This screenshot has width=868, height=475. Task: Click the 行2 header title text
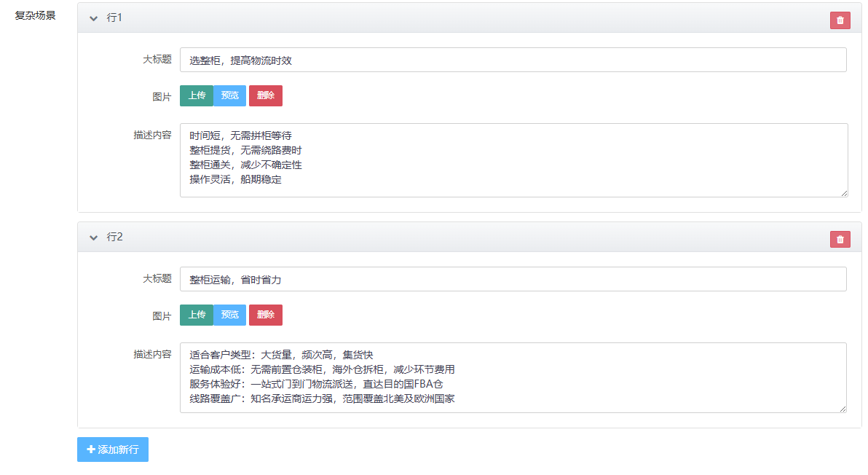[x=114, y=237]
